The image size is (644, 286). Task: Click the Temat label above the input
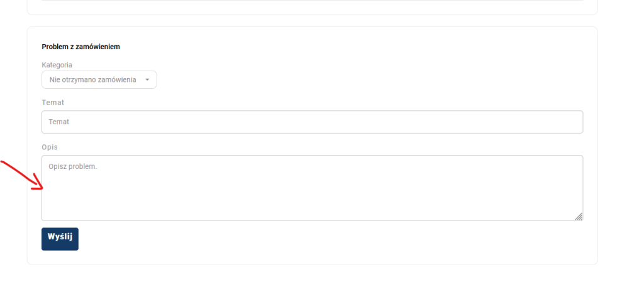tap(53, 102)
